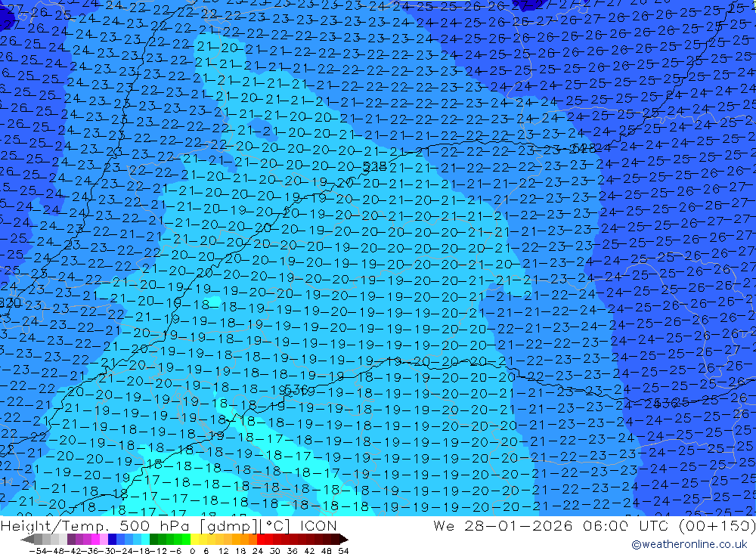Click the '54' legend scale label at the right end
This screenshot has height=554, width=756.
click(x=343, y=551)
